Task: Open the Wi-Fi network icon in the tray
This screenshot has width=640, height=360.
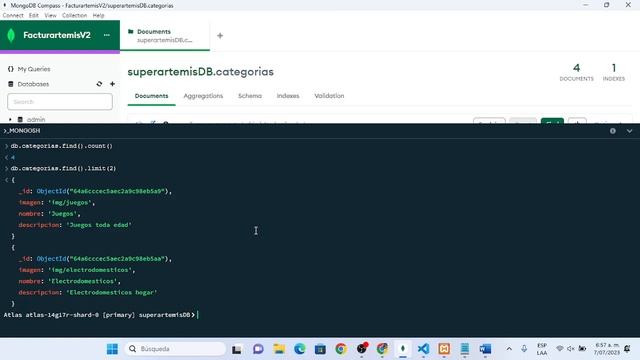Action: (x=560, y=349)
